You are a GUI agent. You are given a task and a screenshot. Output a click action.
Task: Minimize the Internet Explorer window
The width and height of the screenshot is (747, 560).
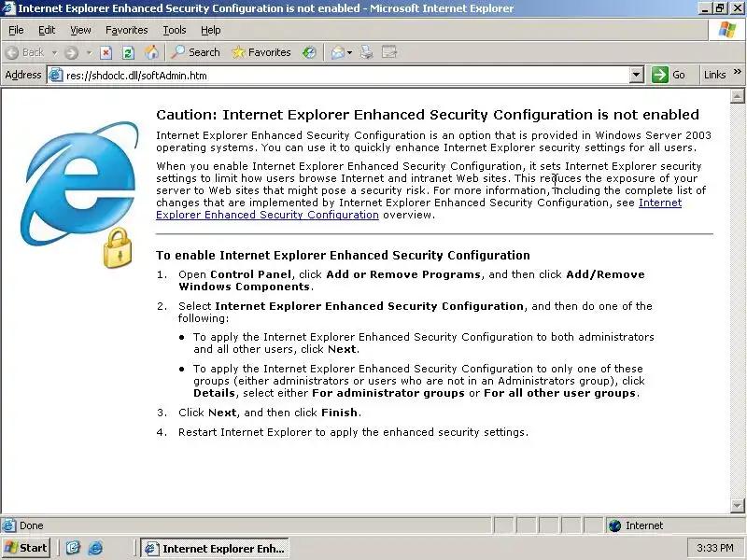pyautogui.click(x=706, y=8)
